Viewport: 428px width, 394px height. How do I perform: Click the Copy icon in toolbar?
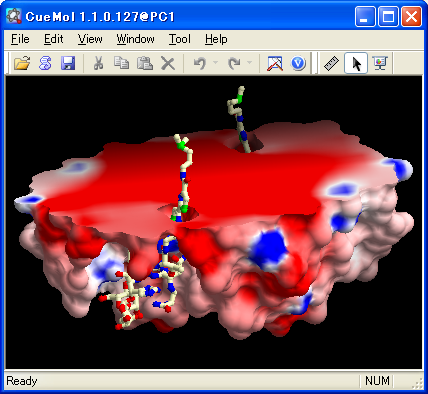click(x=121, y=63)
